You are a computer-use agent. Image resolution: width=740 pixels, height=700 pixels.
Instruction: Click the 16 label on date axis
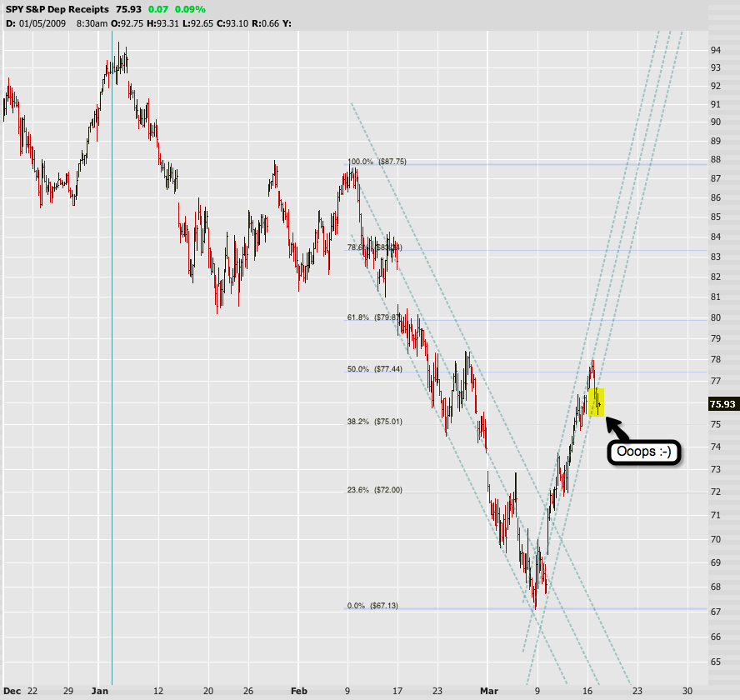[x=587, y=691]
